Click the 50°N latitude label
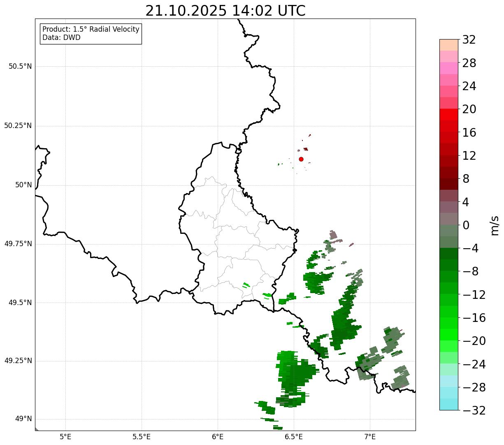This screenshot has height=445, width=504. tap(23, 185)
